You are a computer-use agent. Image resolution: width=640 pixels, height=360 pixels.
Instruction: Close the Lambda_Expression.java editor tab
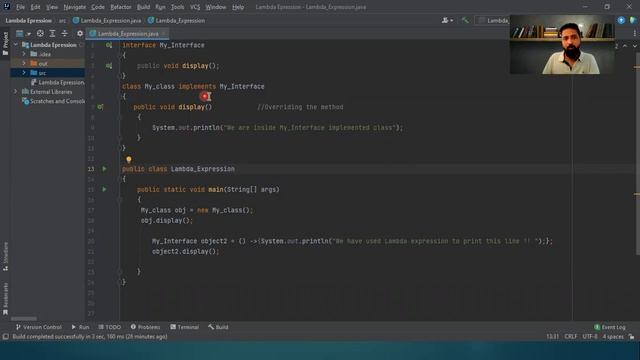(164, 33)
